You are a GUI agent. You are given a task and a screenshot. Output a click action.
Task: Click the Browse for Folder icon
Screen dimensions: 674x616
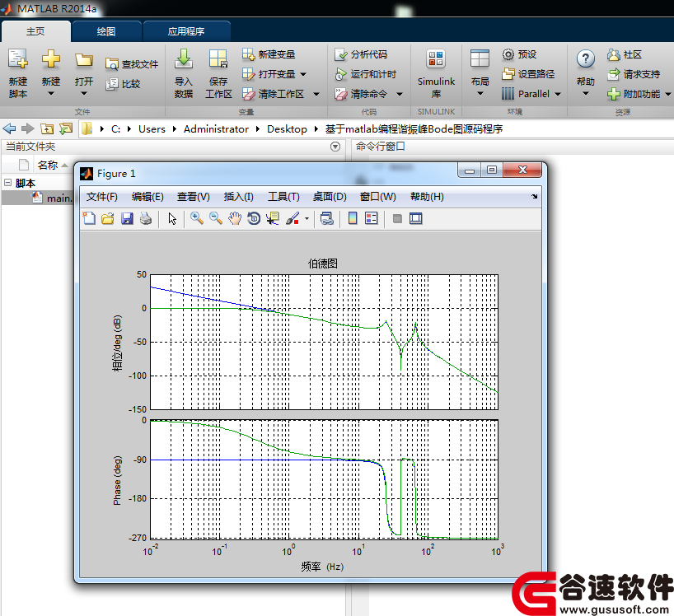click(x=66, y=128)
